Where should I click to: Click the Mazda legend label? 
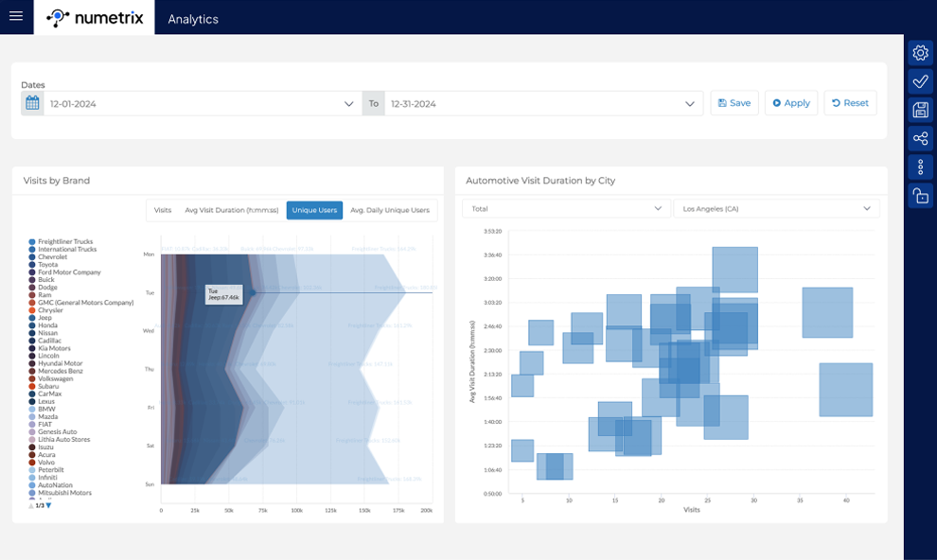coord(48,417)
